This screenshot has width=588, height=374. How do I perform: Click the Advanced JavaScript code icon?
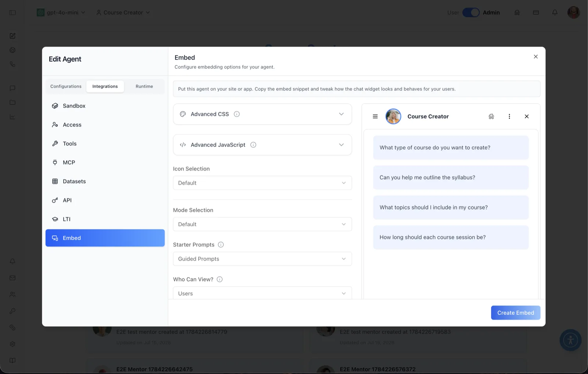coord(183,145)
